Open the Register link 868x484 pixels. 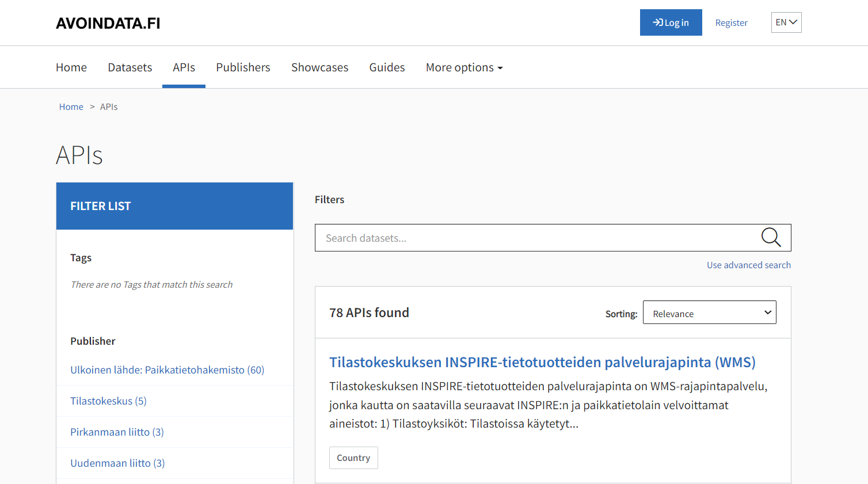point(732,22)
